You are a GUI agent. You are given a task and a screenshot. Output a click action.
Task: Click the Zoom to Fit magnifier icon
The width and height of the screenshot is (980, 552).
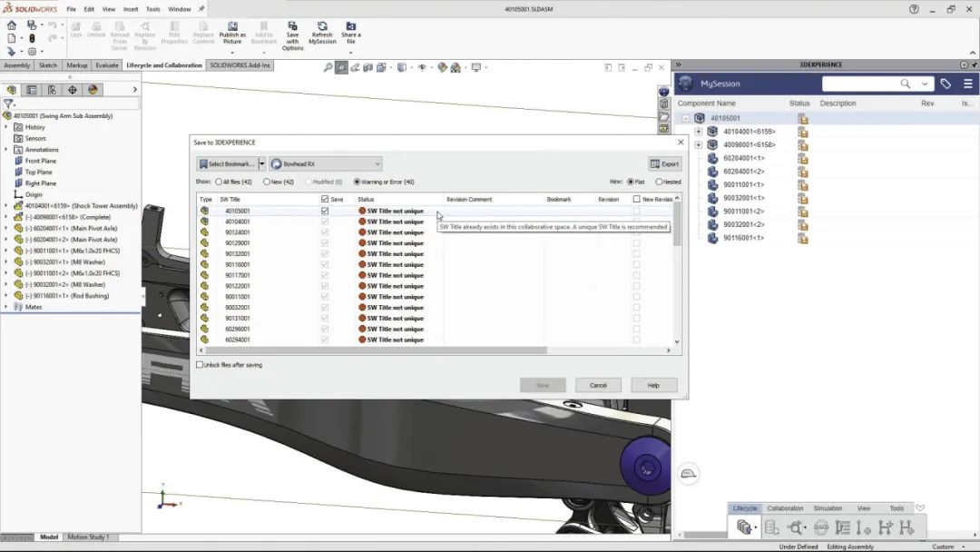click(x=328, y=67)
